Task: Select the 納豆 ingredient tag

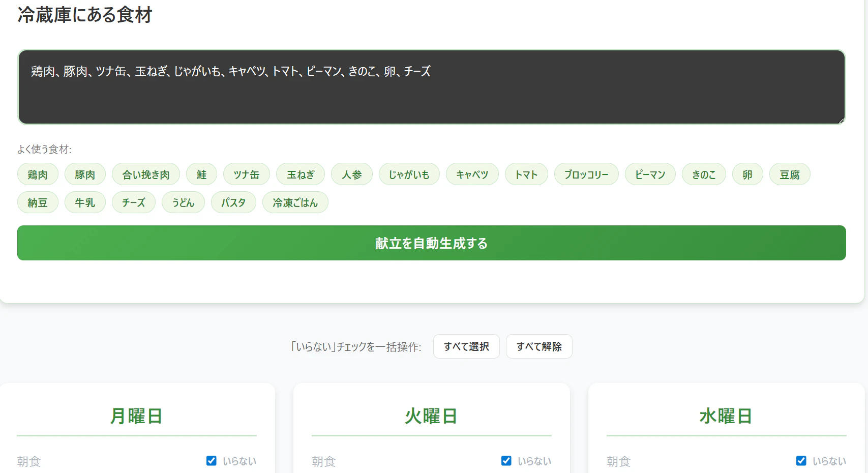Action: click(38, 202)
